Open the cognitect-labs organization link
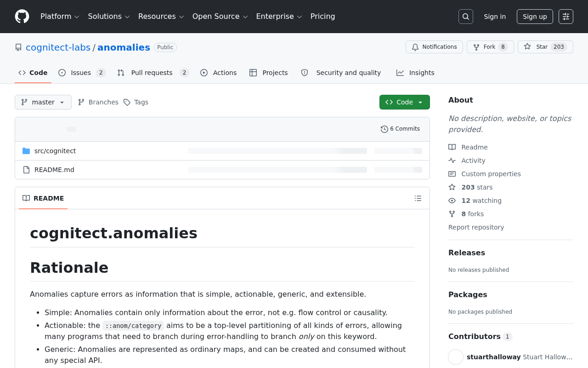The image size is (588, 368). click(58, 47)
